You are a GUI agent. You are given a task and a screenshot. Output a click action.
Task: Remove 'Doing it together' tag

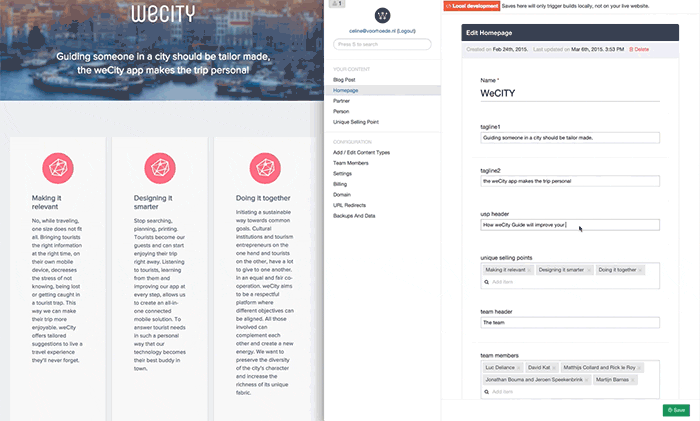coord(640,270)
